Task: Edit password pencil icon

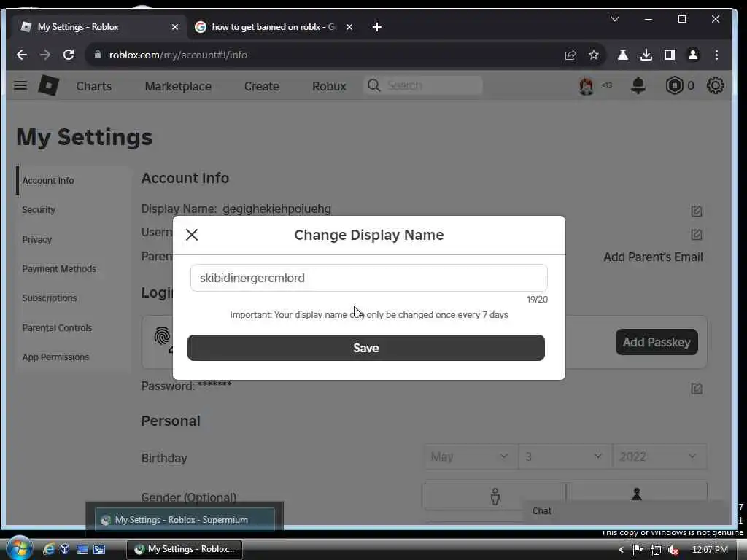Action: point(696,389)
